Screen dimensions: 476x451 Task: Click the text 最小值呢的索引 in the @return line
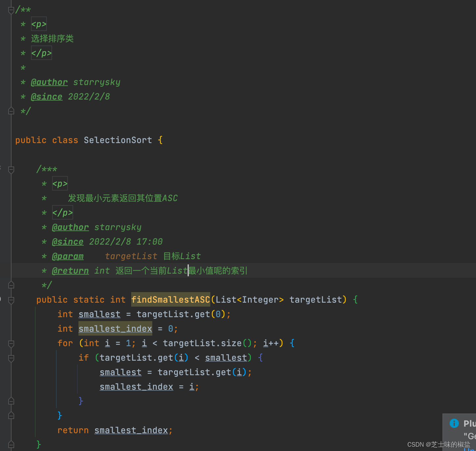pos(218,271)
